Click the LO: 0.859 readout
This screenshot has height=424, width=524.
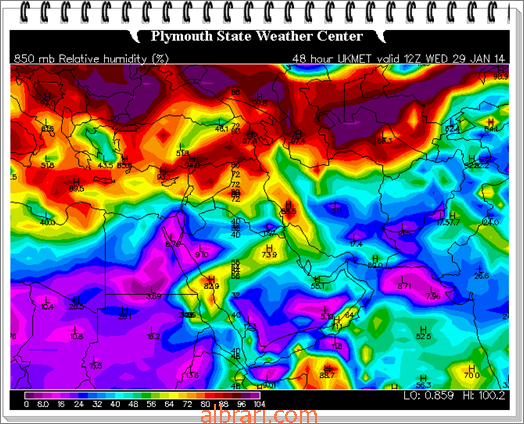pyautogui.click(x=428, y=396)
